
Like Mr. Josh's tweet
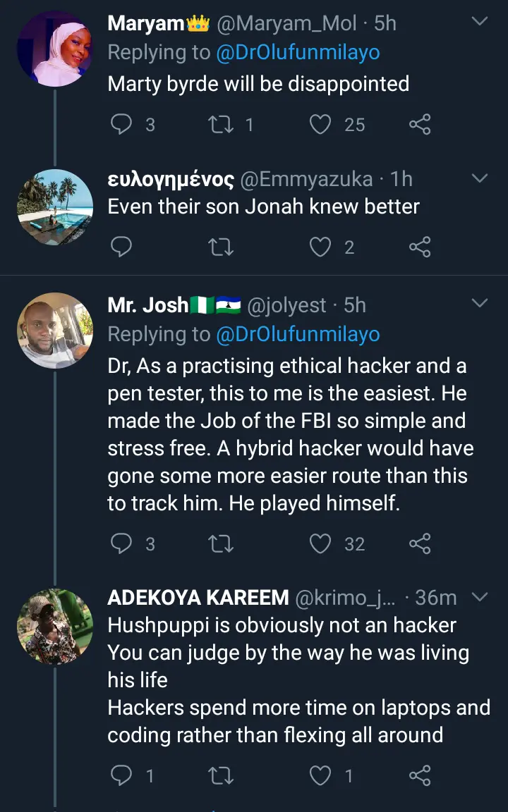pos(321,543)
